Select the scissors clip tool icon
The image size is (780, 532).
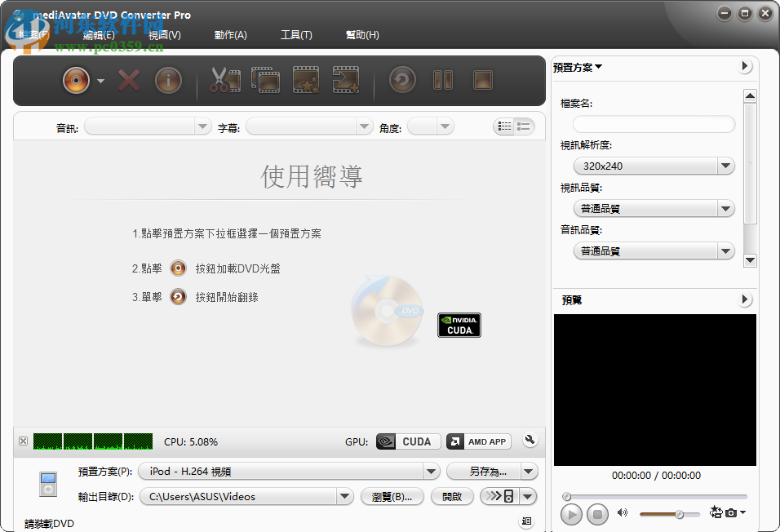click(225, 80)
